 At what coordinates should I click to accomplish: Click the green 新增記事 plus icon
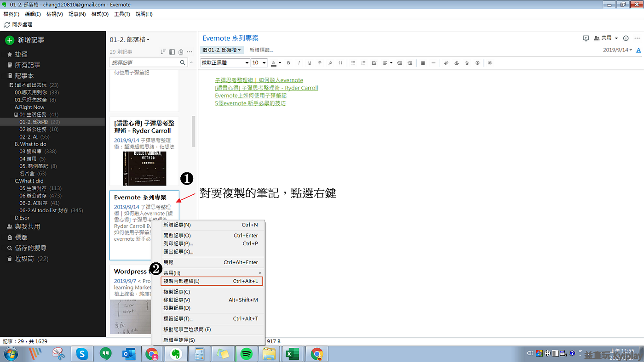tap(10, 40)
